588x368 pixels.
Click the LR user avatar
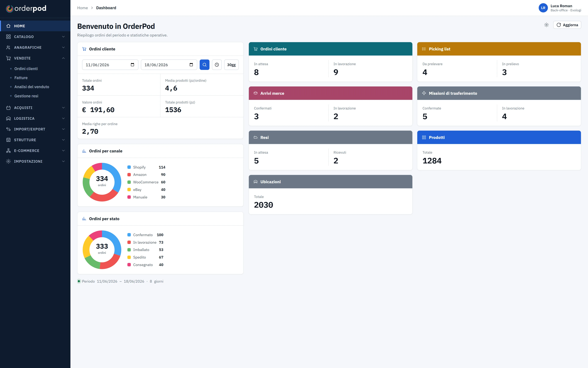[x=543, y=8]
